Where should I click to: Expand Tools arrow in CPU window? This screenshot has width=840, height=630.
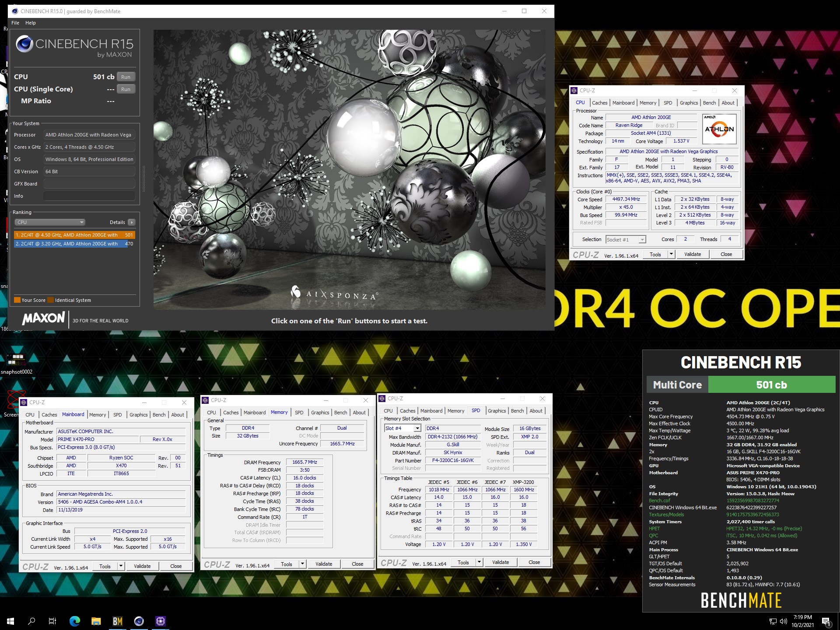click(x=671, y=254)
